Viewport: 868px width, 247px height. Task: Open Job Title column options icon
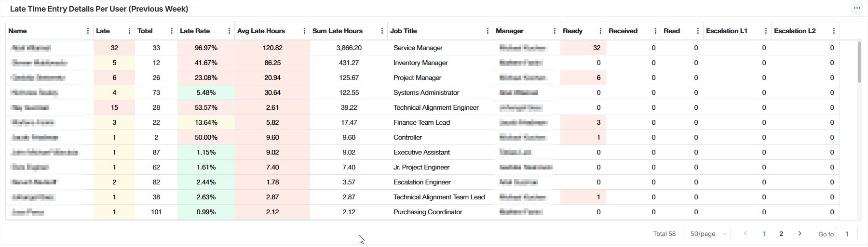pyautogui.click(x=488, y=31)
